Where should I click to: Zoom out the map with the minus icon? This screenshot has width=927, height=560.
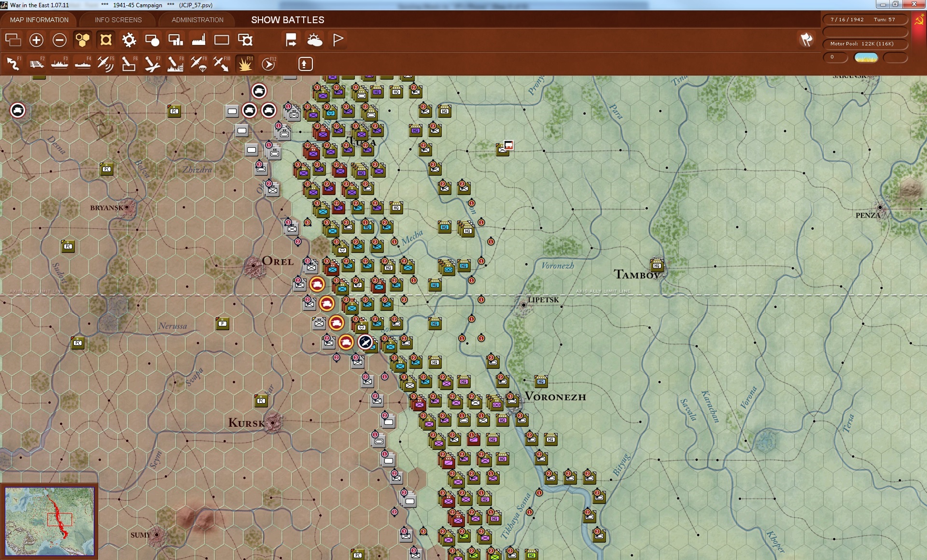coord(59,40)
